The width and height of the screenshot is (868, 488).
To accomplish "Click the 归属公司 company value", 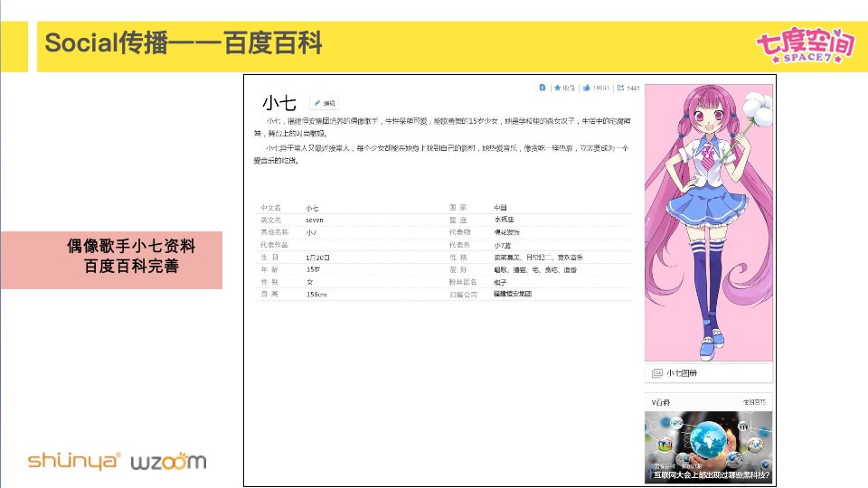I will pos(513,294).
